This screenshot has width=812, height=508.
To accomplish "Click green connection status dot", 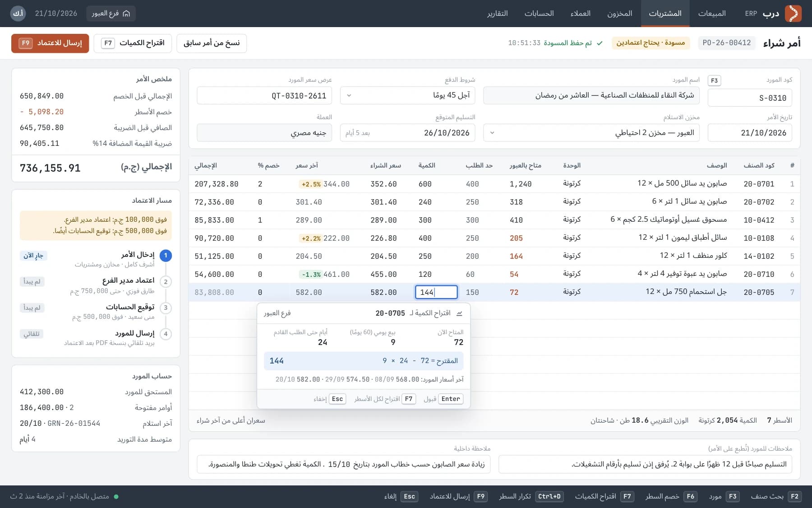I will tap(116, 497).
